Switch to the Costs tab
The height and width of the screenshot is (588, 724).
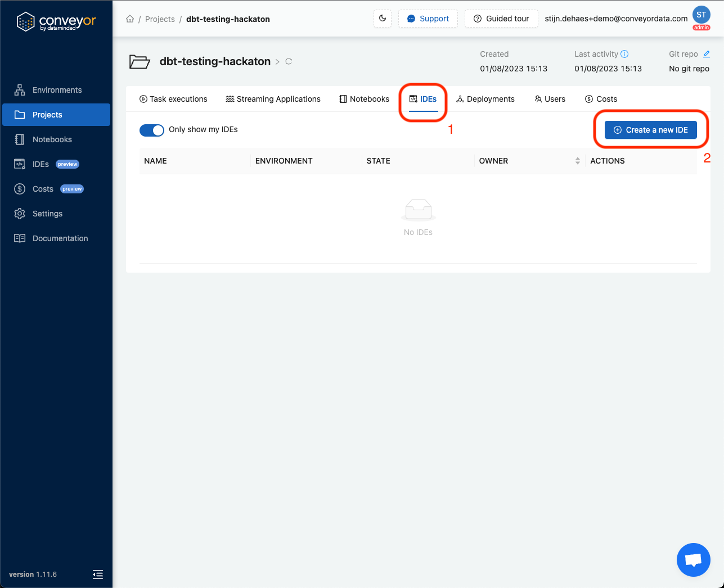[x=601, y=99]
